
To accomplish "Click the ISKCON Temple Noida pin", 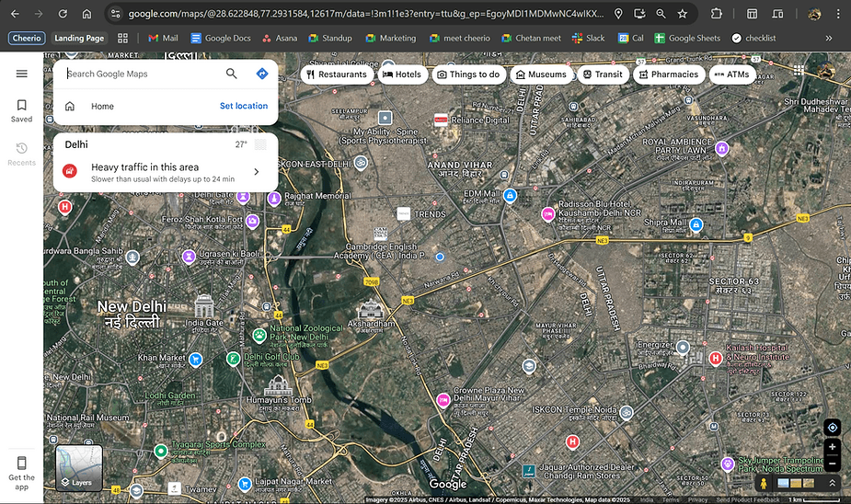I will pos(627,412).
